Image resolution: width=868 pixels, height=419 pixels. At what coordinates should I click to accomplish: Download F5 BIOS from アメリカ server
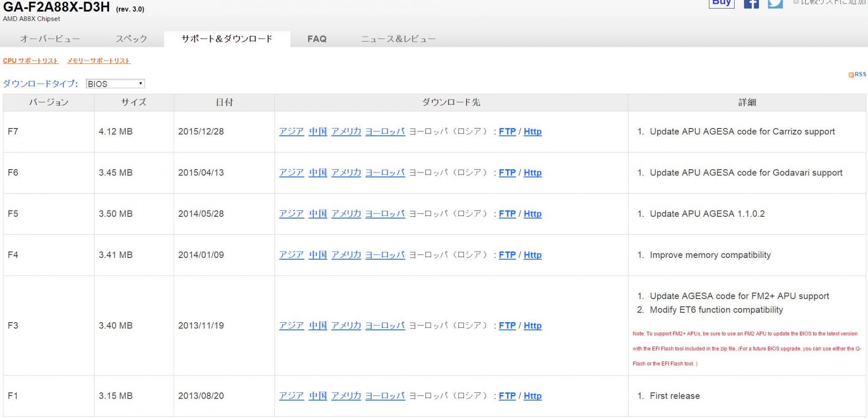(x=346, y=214)
